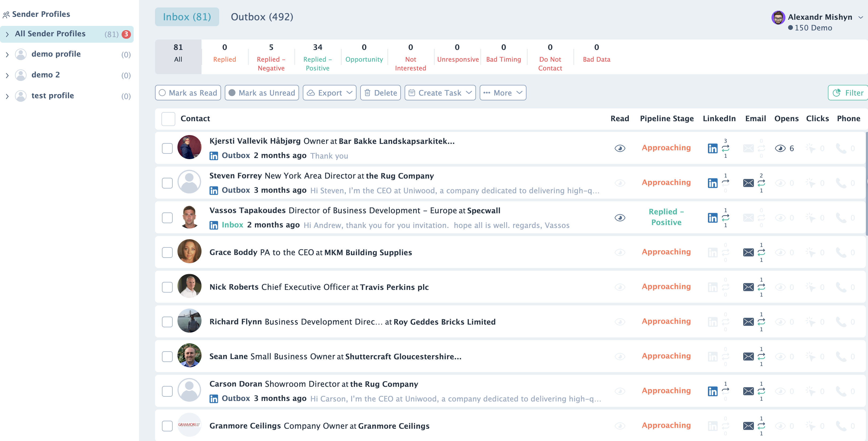Open the Export dropdown
Viewport: 868px width, 441px height.
(329, 93)
